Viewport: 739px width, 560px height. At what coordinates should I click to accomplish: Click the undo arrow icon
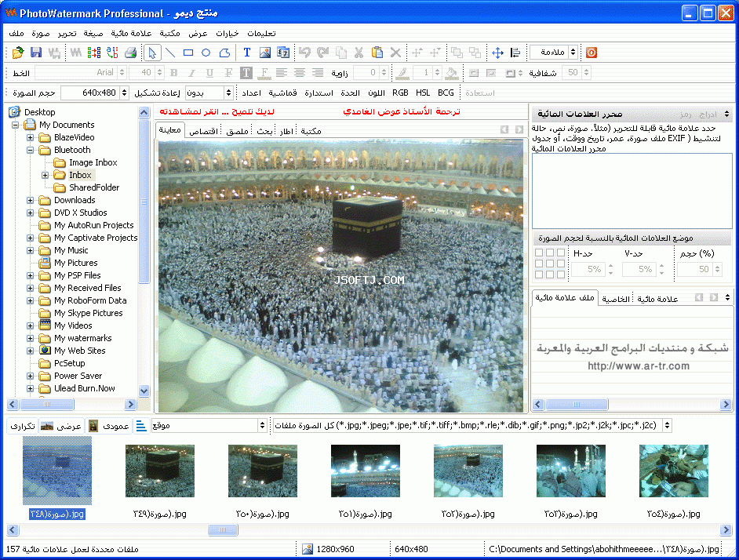[x=304, y=53]
